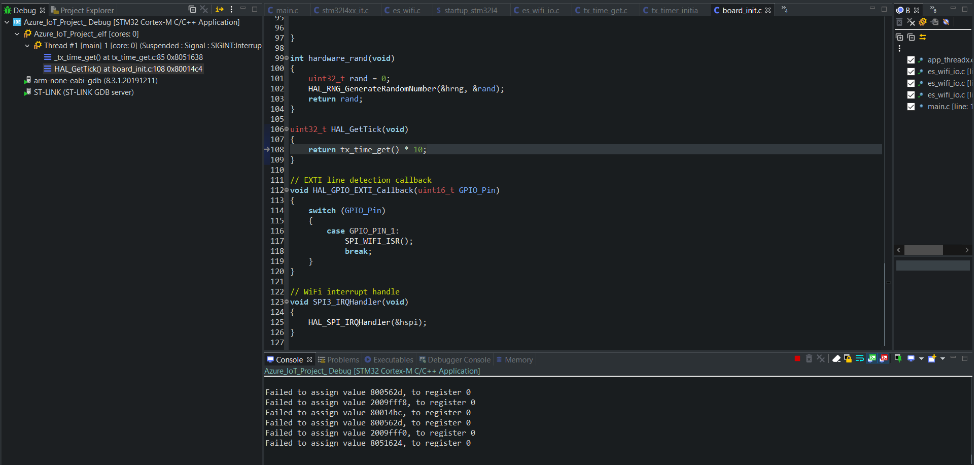Uncheck main.c breakpoint checkbox
980x465 pixels.
(x=911, y=107)
